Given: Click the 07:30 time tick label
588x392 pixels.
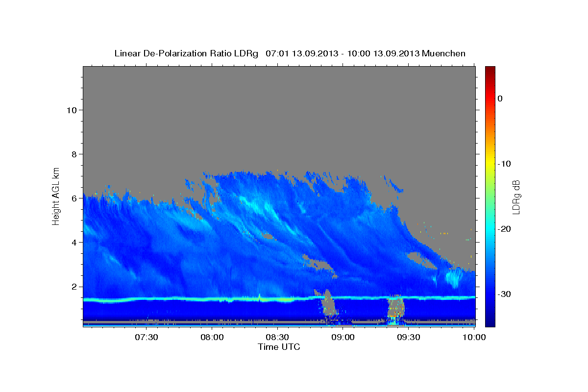Looking at the screenshot, I should 147,338.
